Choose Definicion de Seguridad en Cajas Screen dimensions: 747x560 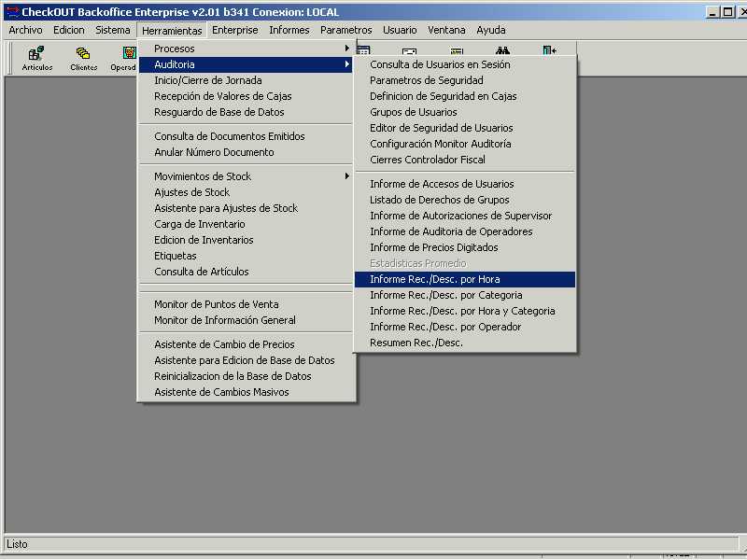coord(465,96)
